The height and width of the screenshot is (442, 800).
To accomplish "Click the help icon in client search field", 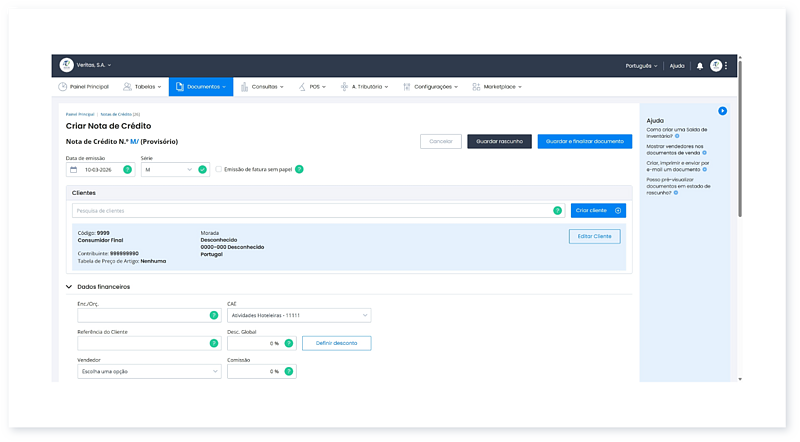I will pos(557,211).
